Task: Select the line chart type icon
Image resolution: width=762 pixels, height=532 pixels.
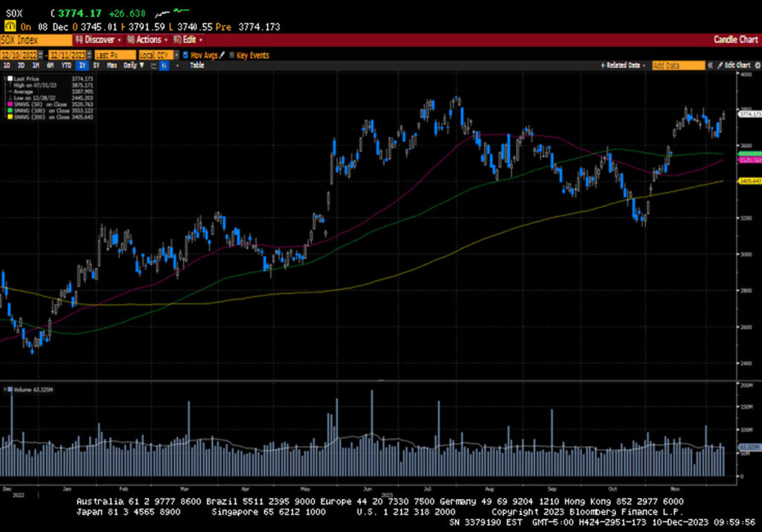Action: pos(153,65)
